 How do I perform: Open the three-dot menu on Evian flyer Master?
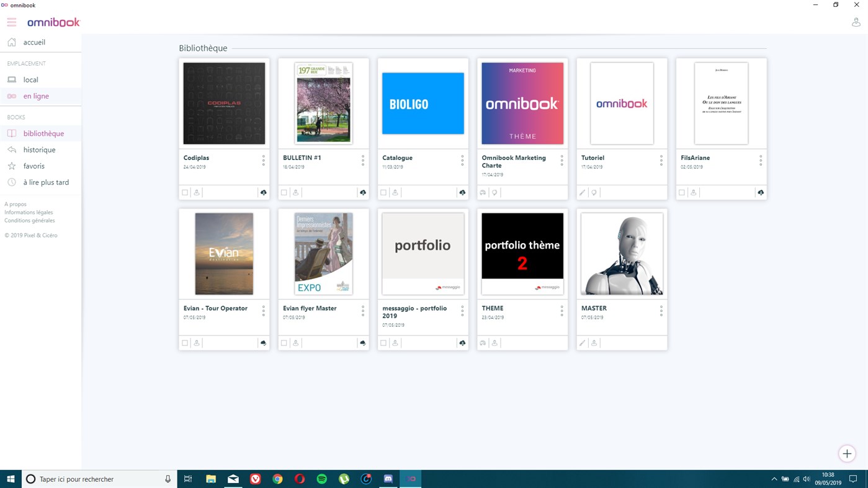click(362, 311)
